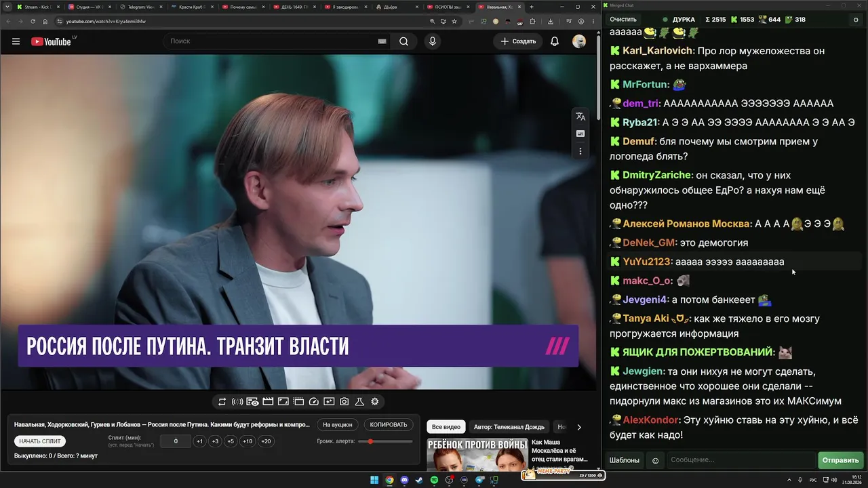The height and width of the screenshot is (488, 868).
Task: Click Очистить in the Merged Chat
Action: click(x=623, y=20)
